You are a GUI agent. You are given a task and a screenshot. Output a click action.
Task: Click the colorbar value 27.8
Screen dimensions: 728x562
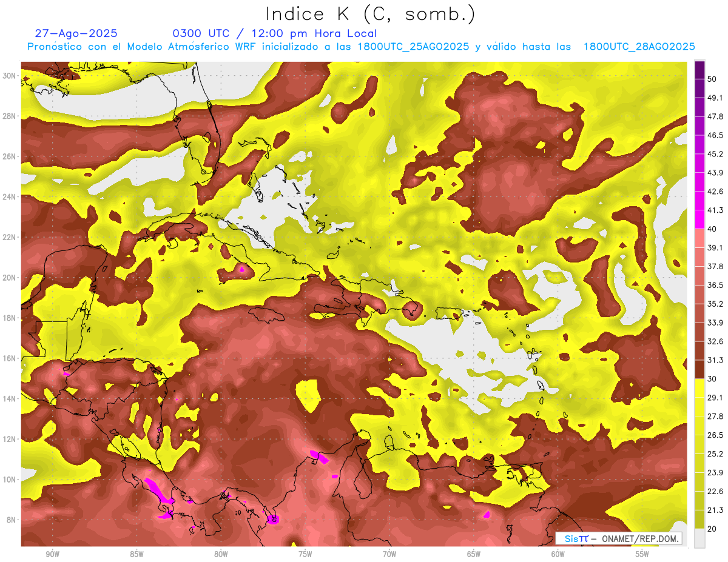(x=715, y=416)
